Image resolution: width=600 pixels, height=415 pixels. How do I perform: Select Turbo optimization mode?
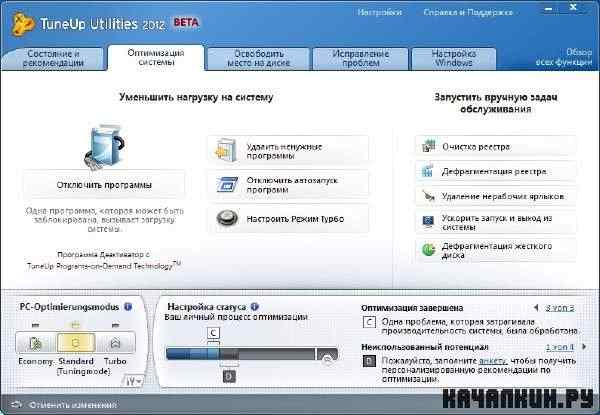pyautogui.click(x=115, y=342)
